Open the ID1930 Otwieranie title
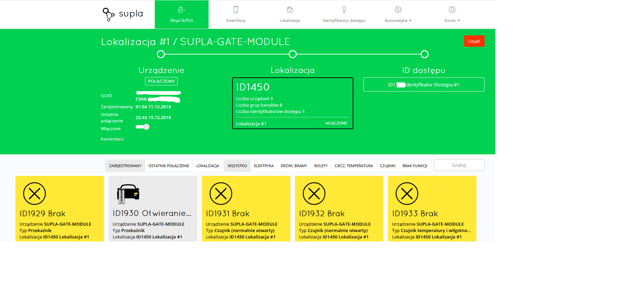This screenshot has width=644, height=304. pyautogui.click(x=152, y=214)
